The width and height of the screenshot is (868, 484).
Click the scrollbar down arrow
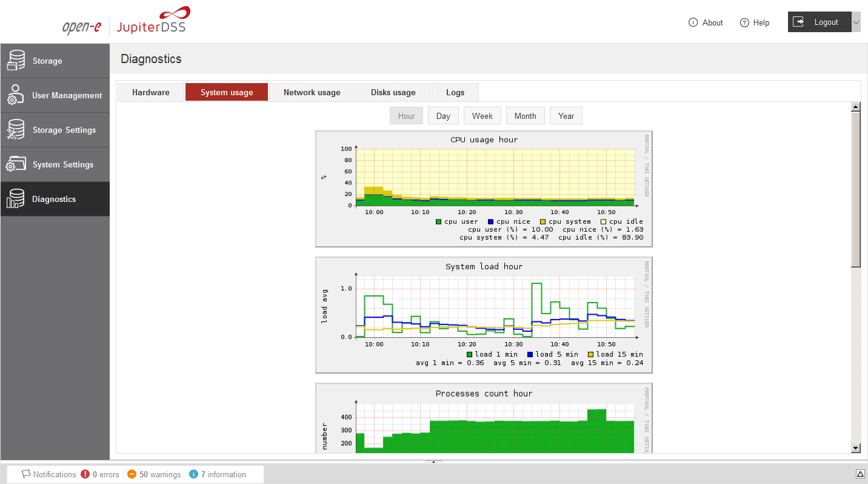(856, 448)
